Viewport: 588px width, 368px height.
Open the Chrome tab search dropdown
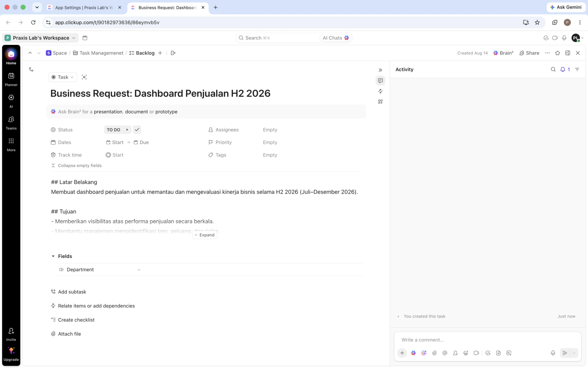[x=37, y=7]
